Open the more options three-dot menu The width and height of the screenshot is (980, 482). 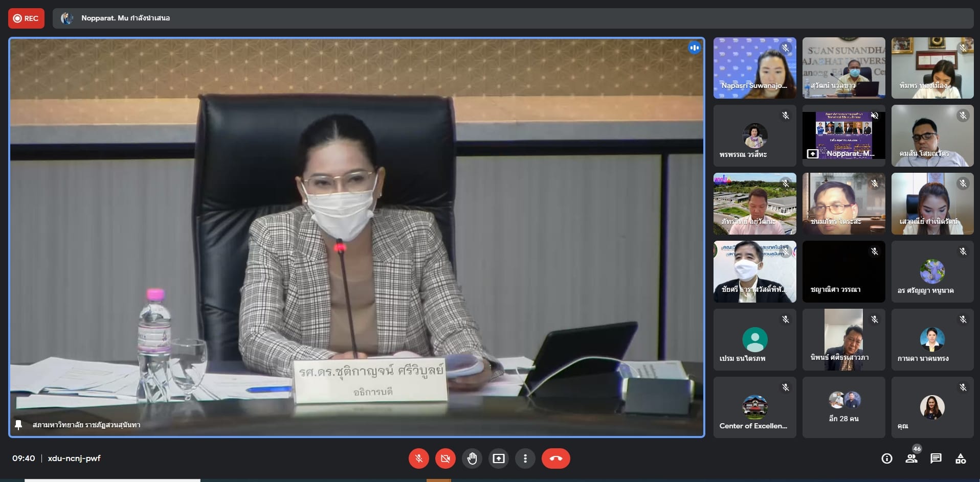click(525, 458)
